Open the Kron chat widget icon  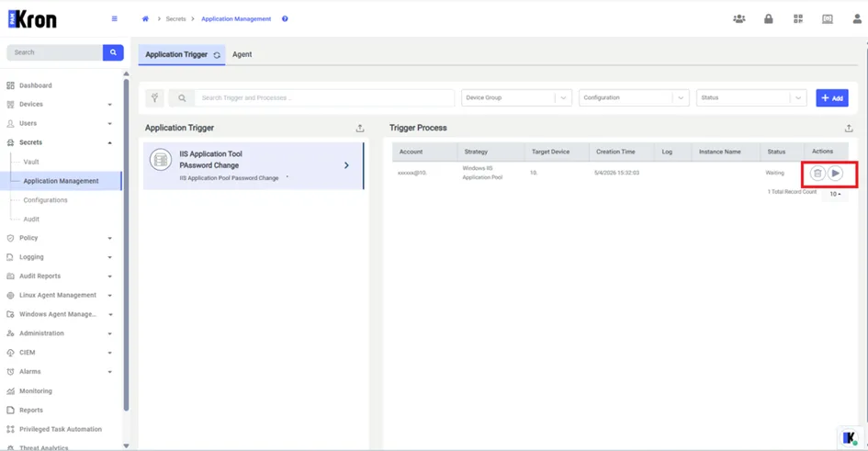850,438
